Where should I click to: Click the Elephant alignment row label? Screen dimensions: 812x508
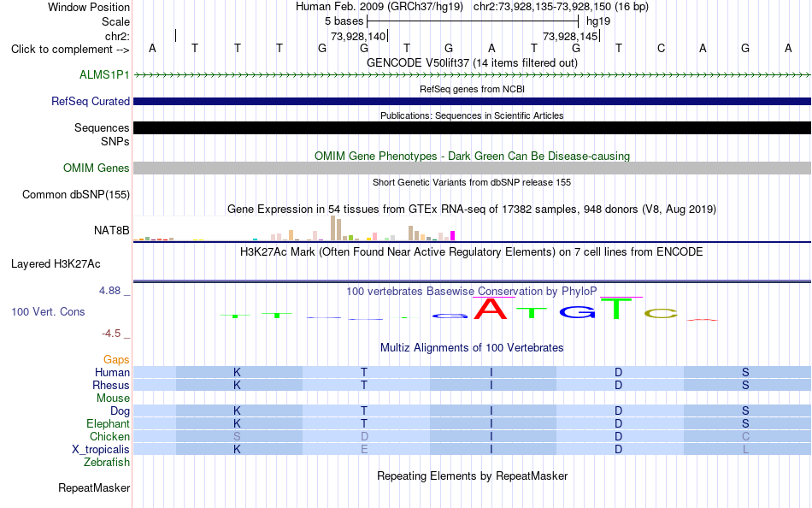(x=108, y=423)
